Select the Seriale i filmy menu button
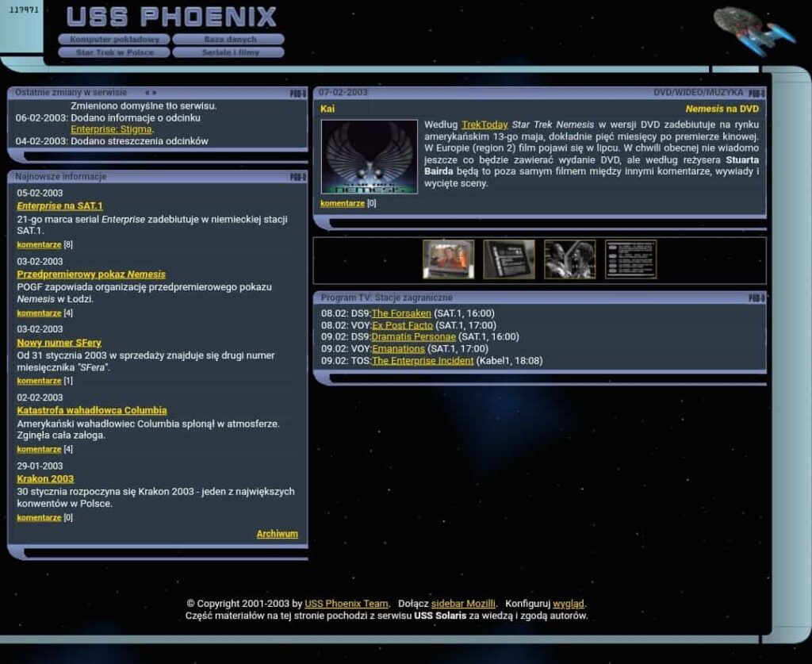Viewport: 812px width, 664px height. pyautogui.click(x=229, y=52)
